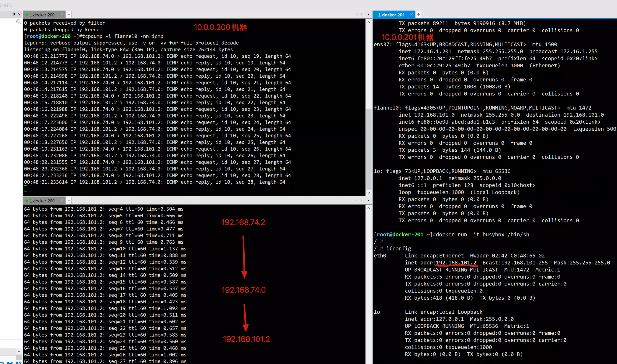Close the left sidebar panel with its X

pyautogui.click(x=19, y=15)
